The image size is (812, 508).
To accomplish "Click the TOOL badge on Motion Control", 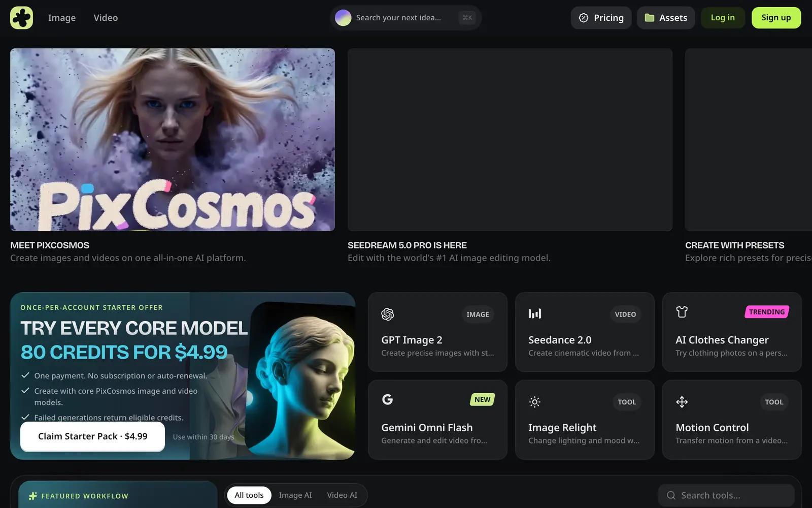I will [774, 402].
